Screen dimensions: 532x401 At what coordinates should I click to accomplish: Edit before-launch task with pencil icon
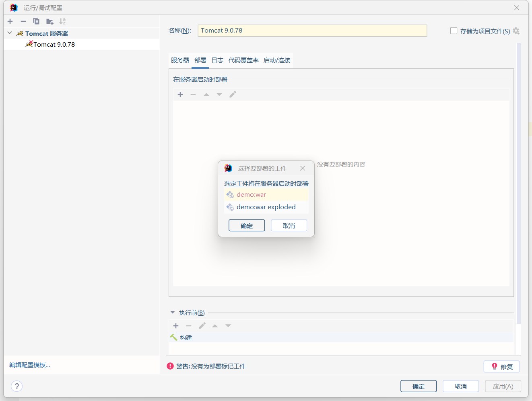[x=202, y=326]
